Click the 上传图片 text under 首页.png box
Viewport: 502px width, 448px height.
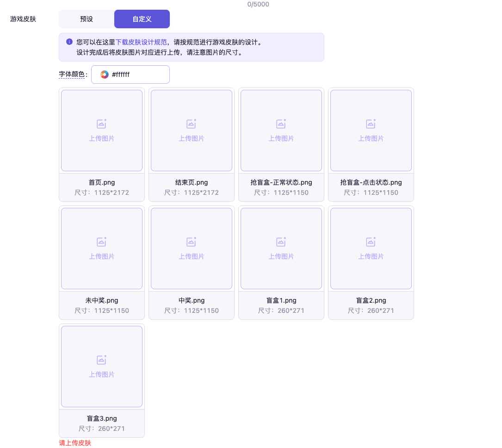102,138
